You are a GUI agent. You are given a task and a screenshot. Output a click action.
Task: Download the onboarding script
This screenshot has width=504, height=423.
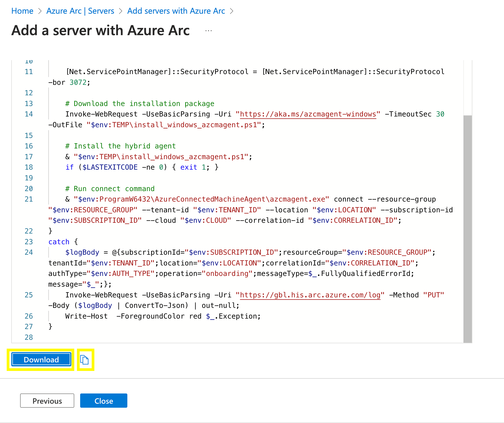(41, 360)
